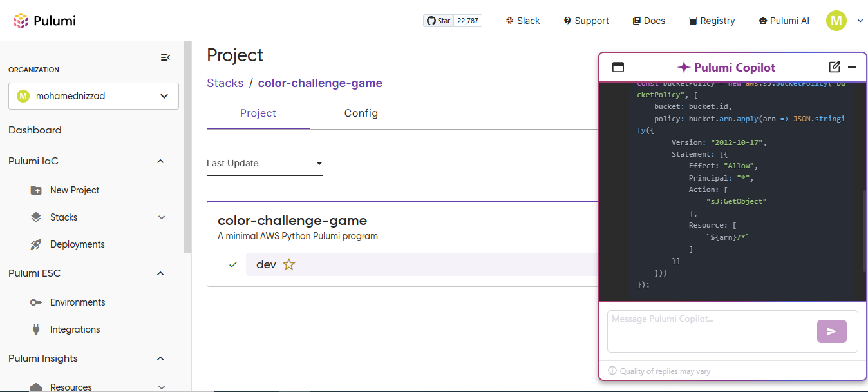Click the Integrations plug icon
The height and width of the screenshot is (392, 868).
pos(36,329)
